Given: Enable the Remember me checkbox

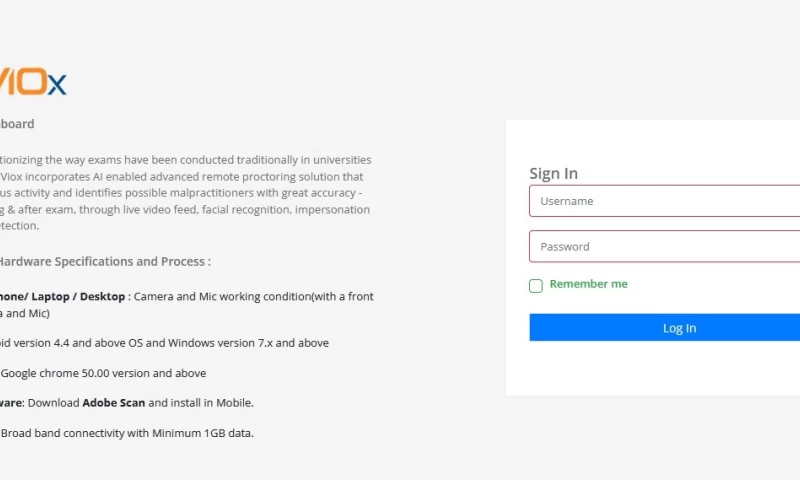Looking at the screenshot, I should (536, 286).
